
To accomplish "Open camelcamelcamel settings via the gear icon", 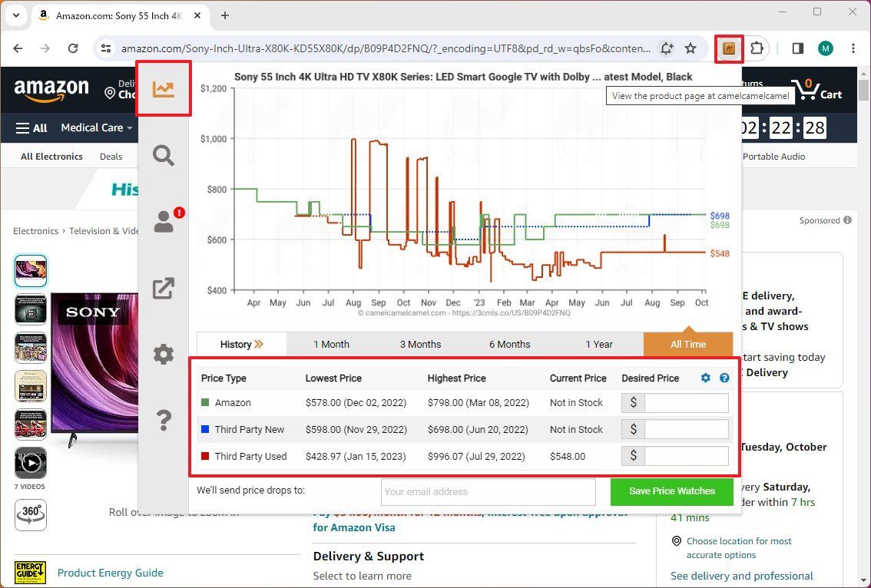I will (164, 354).
